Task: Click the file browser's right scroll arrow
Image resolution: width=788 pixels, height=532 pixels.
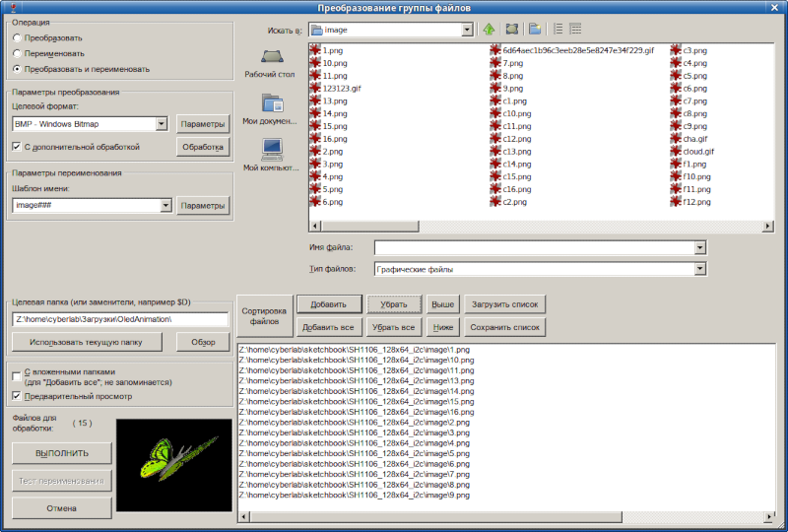Action: 767,227
